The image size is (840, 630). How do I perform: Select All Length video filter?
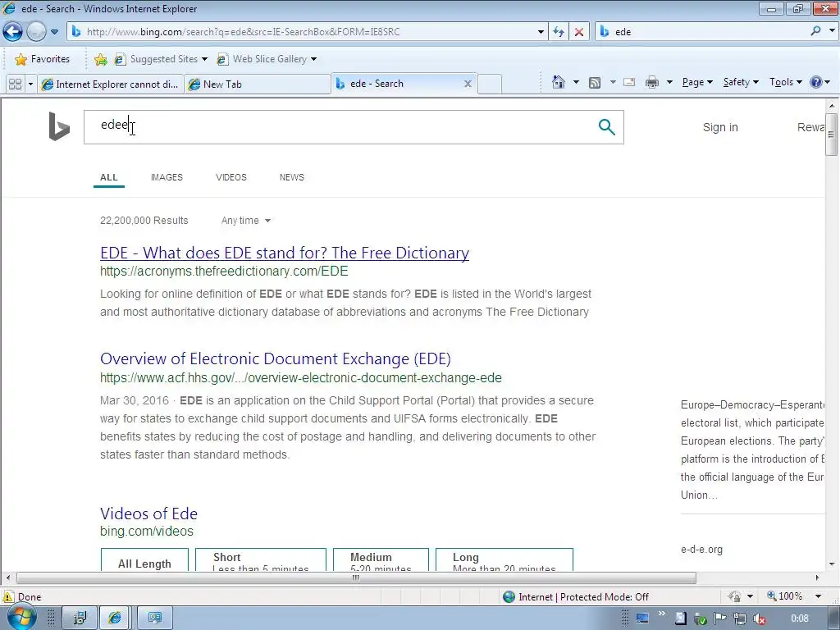(x=144, y=559)
